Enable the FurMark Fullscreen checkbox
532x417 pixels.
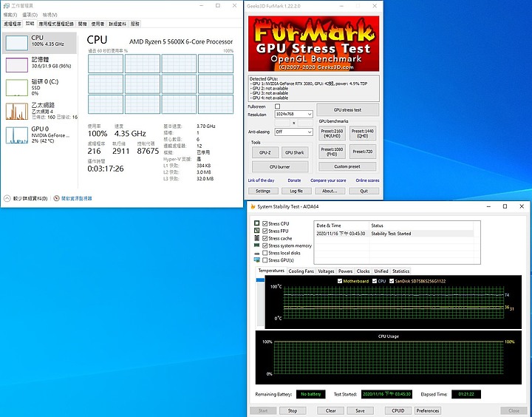278,106
